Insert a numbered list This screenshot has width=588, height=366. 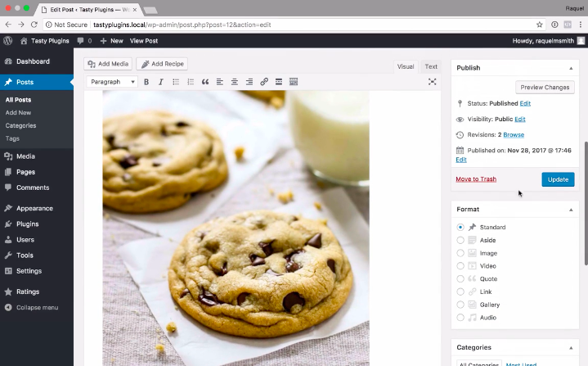(191, 82)
